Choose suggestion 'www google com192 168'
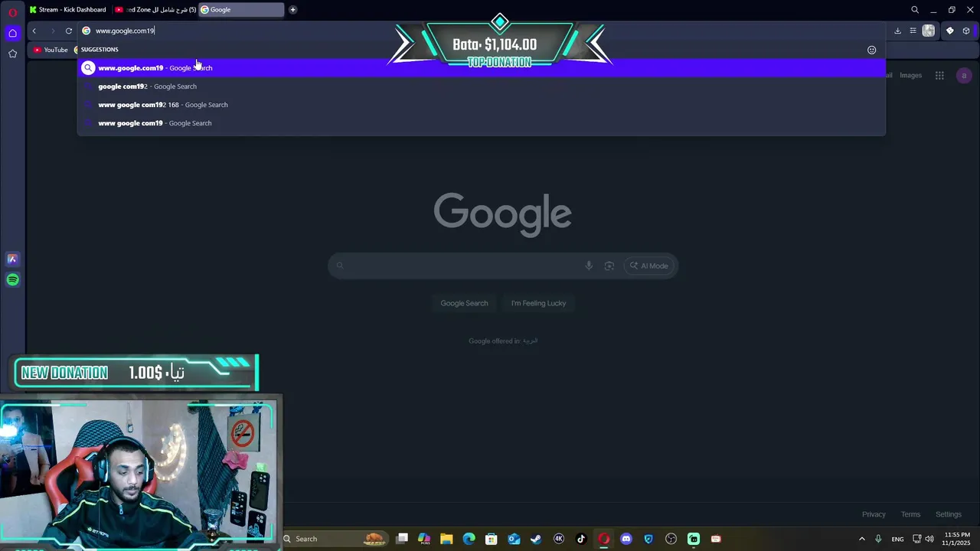The width and height of the screenshot is (980, 551). pos(482,105)
